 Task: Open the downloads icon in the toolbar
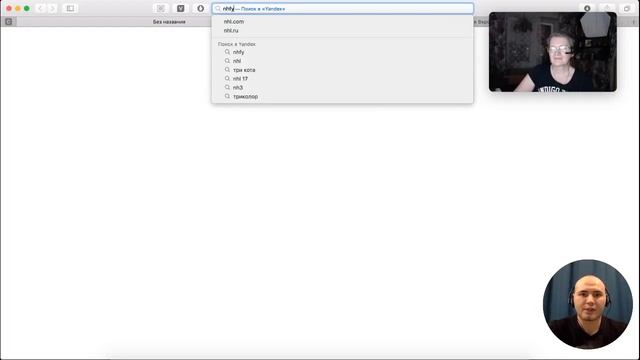pyautogui.click(x=587, y=8)
